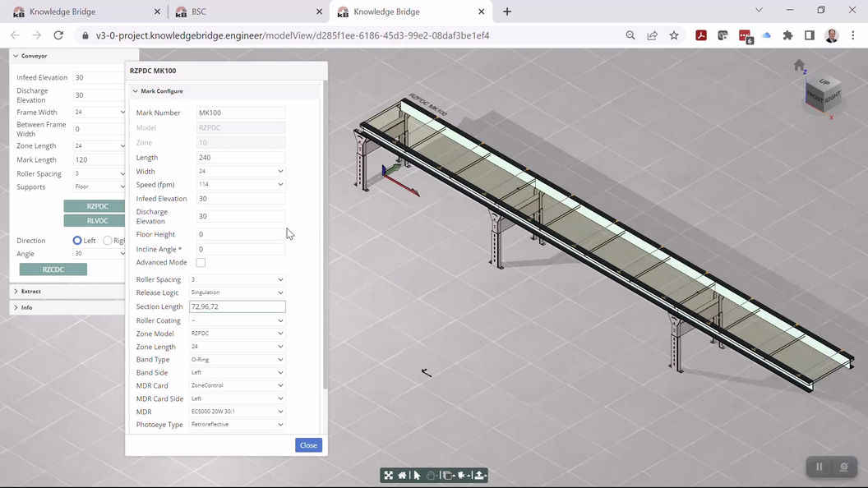This screenshot has width=868, height=488.
Task: Switch to the BSC browser tab
Action: point(249,12)
